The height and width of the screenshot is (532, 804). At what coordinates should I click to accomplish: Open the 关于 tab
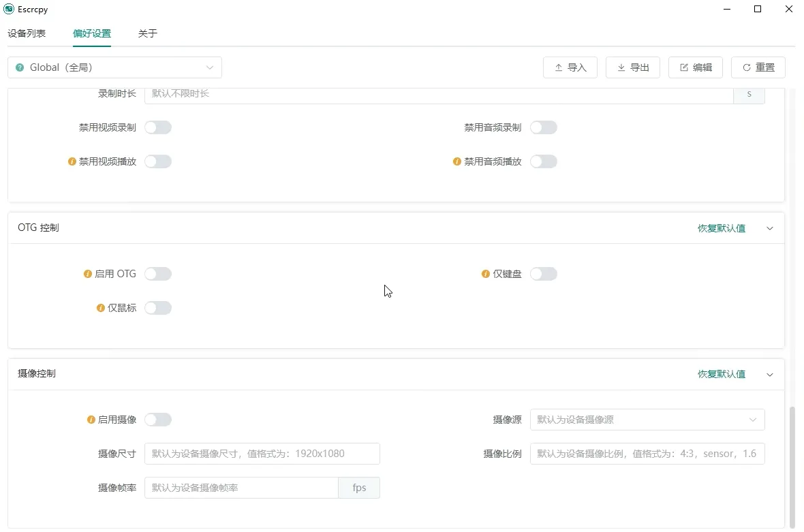click(148, 33)
